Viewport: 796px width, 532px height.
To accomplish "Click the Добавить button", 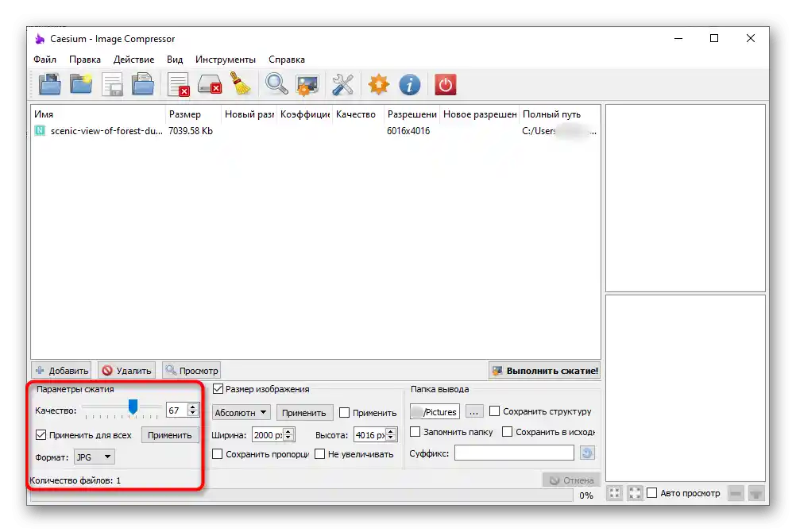I will 61,371.
